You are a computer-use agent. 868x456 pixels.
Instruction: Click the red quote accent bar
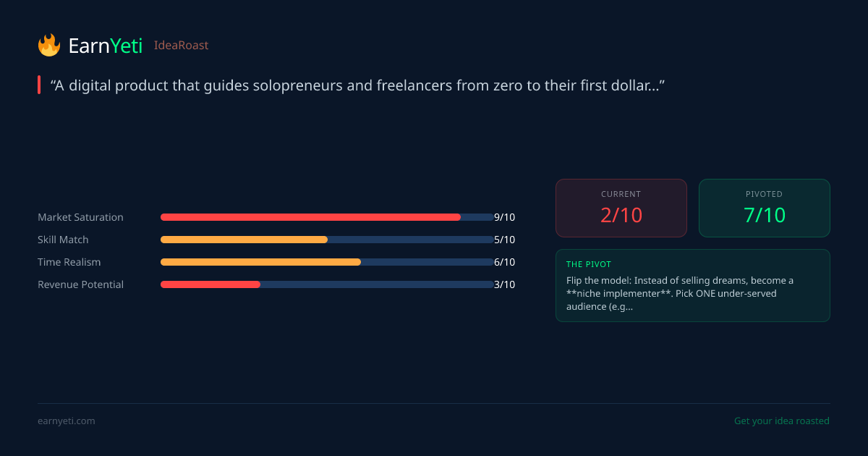39,85
